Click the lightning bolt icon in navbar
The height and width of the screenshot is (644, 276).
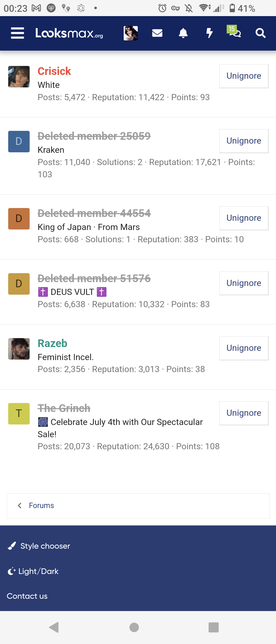209,33
